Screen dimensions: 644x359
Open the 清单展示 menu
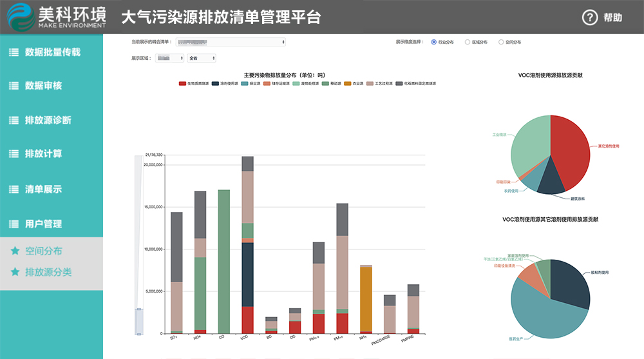43,189
